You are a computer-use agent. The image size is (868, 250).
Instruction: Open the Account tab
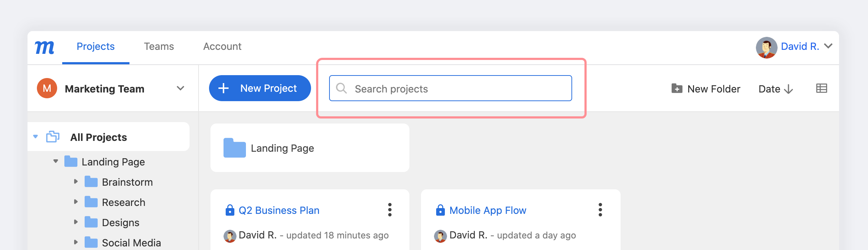pyautogui.click(x=222, y=47)
